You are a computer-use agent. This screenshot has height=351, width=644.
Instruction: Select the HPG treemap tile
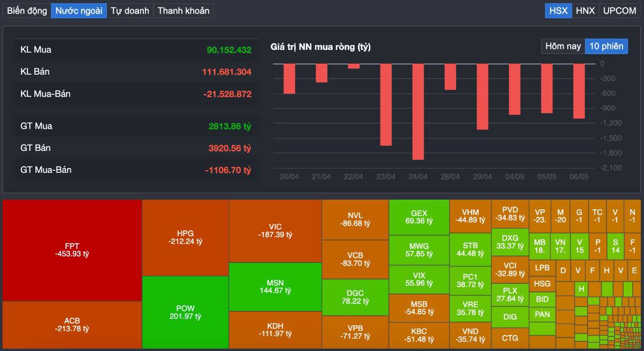[185, 237]
